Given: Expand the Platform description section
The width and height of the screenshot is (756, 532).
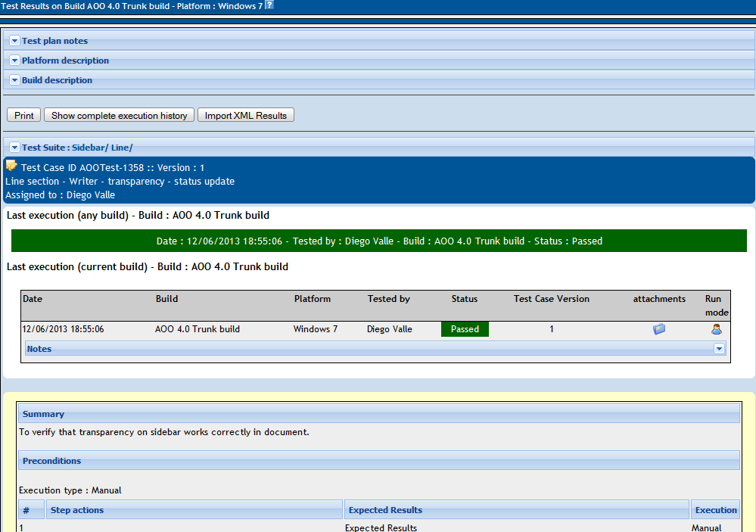Looking at the screenshot, I should click(x=14, y=61).
